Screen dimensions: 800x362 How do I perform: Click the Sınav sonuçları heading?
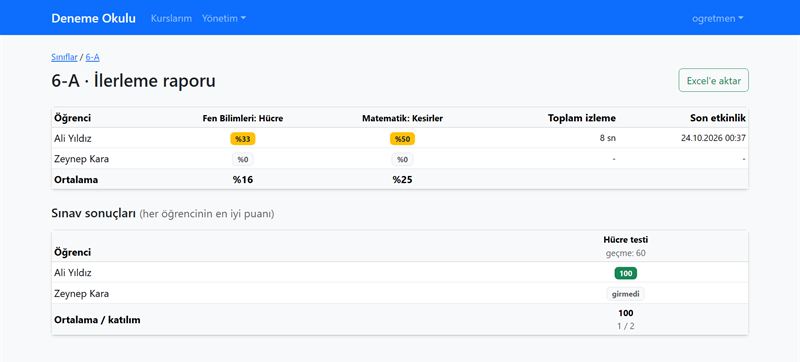pos(93,214)
